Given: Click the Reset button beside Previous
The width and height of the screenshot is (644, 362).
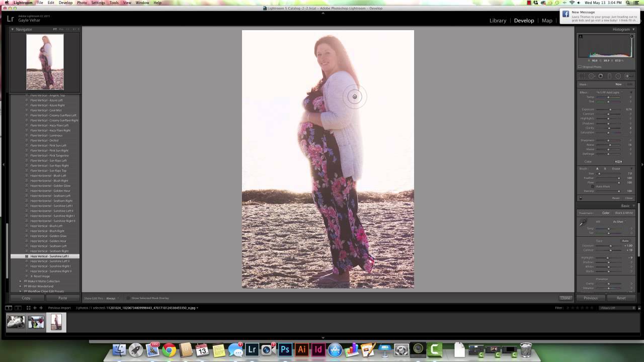Looking at the screenshot, I should tap(621, 298).
